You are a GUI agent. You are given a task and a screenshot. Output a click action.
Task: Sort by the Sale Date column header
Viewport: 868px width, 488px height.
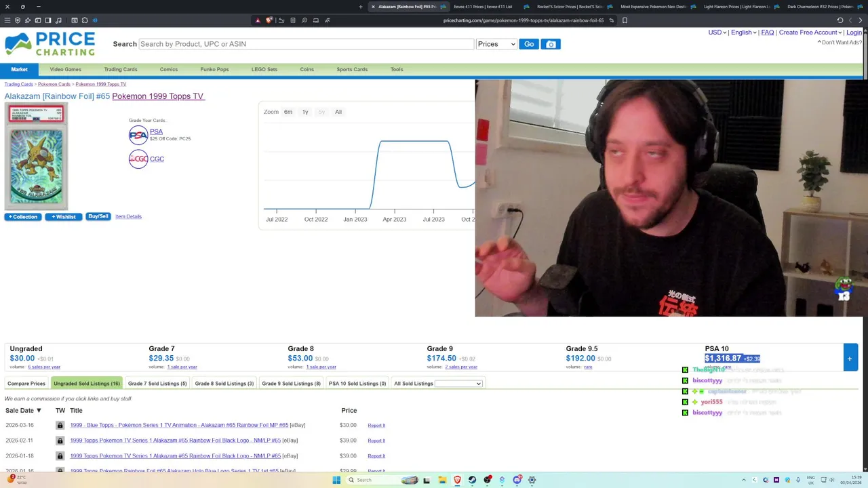[24, 411]
